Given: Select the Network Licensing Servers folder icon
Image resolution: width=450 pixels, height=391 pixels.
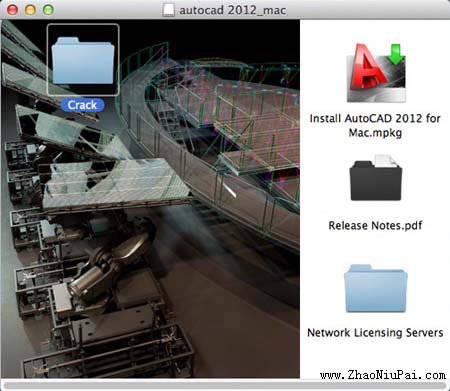Looking at the screenshot, I should (376, 288).
